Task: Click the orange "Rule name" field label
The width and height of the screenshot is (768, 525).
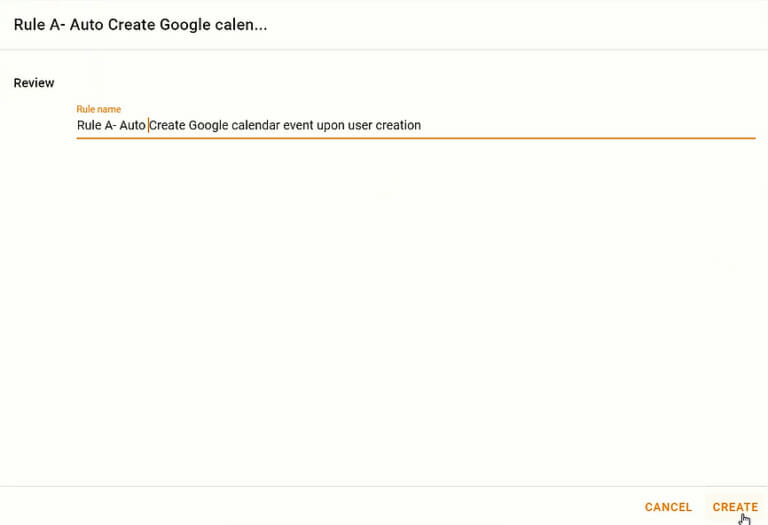Action: [98, 109]
